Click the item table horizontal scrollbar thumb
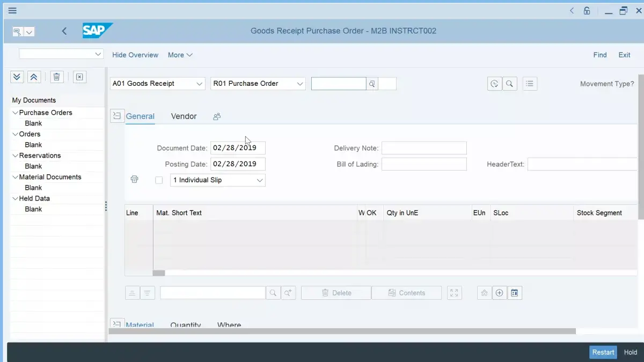The height and width of the screenshot is (362, 644). 159,273
